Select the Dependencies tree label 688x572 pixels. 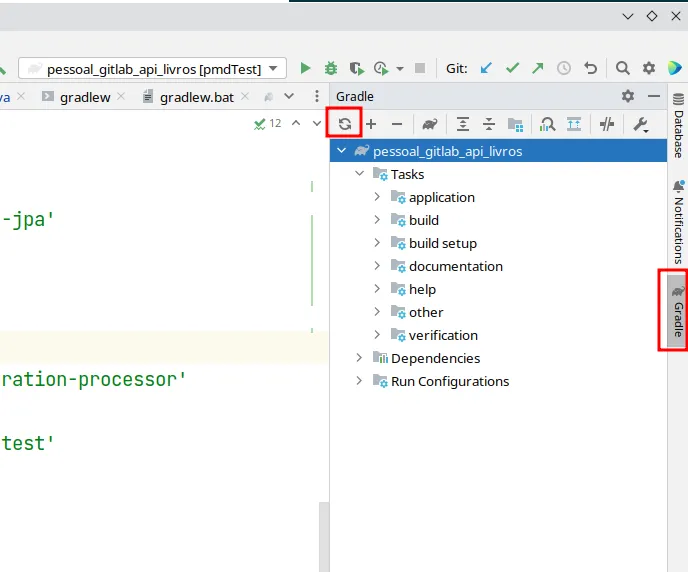tap(436, 359)
